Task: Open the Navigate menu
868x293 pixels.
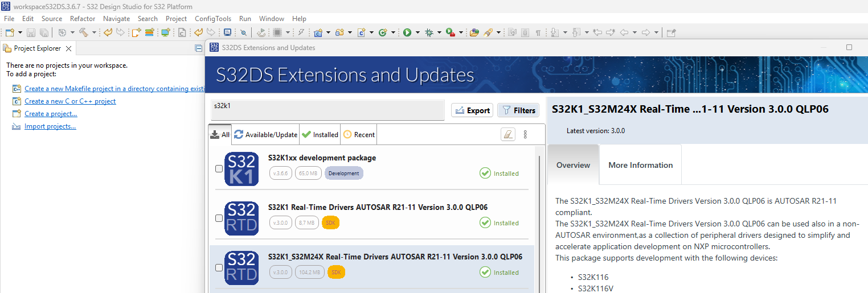Action: (116, 19)
